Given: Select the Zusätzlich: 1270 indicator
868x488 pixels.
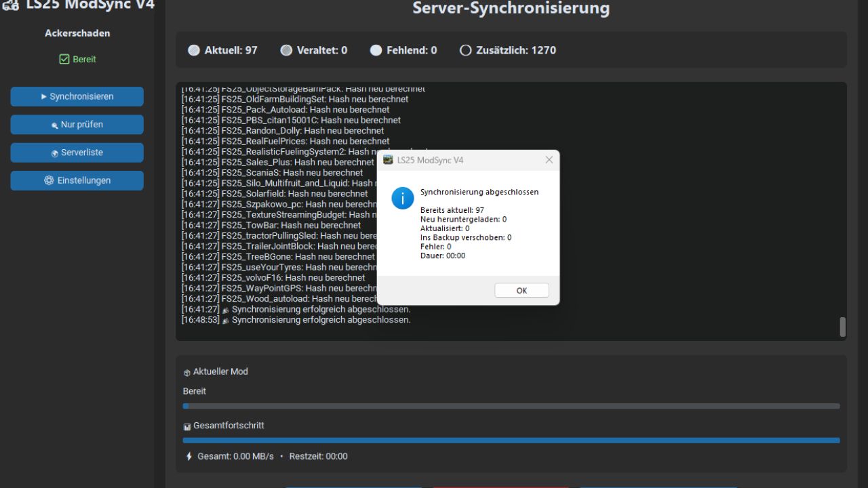Looking at the screenshot, I should point(508,50).
